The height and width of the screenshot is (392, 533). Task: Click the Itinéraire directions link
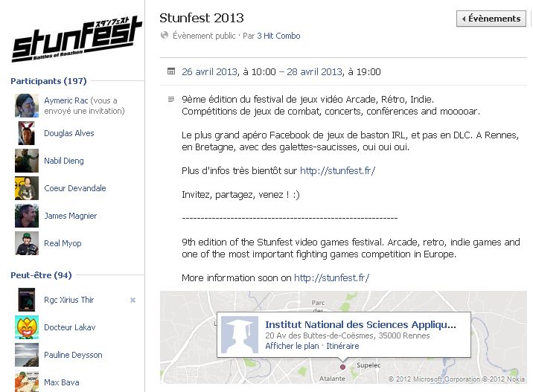342,346
